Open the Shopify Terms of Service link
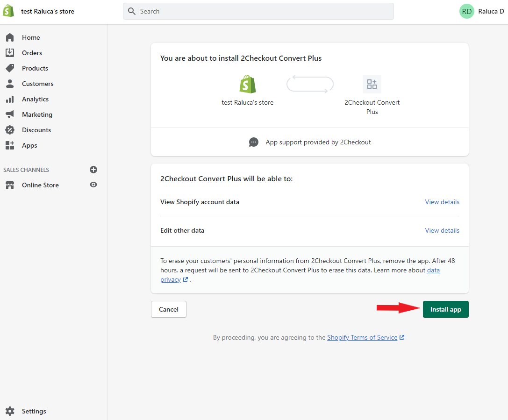 tap(363, 337)
